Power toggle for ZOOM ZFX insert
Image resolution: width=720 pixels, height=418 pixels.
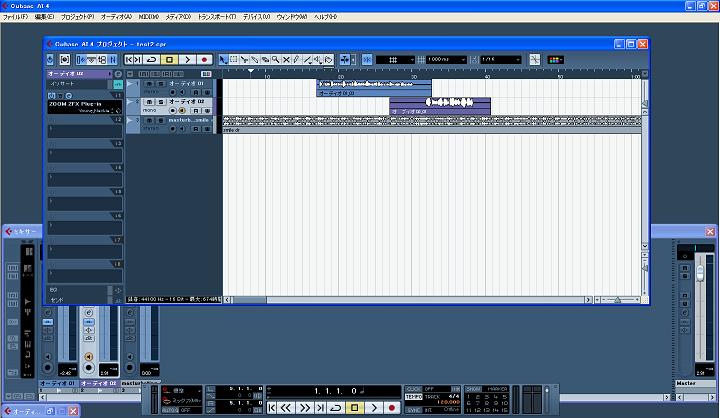point(52,96)
